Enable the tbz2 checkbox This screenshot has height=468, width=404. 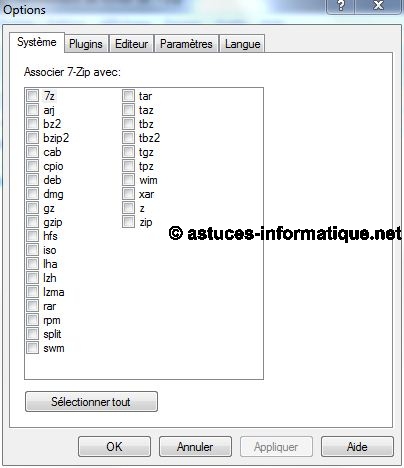(x=128, y=138)
